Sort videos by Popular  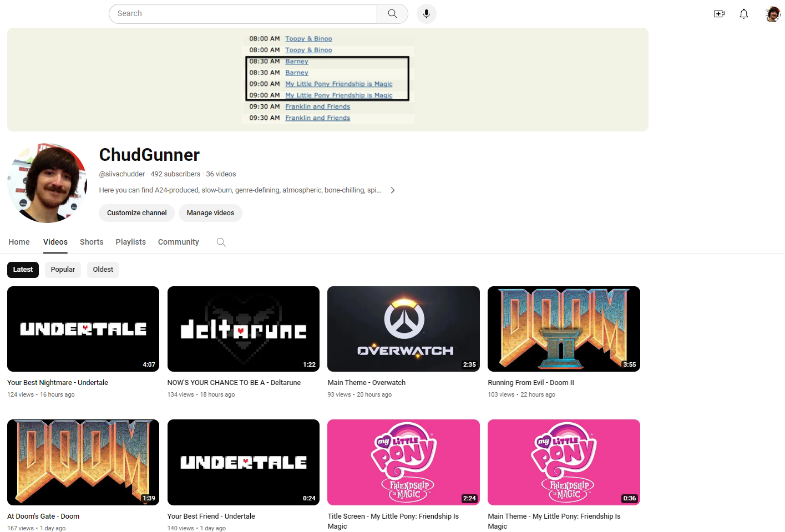pos(63,270)
